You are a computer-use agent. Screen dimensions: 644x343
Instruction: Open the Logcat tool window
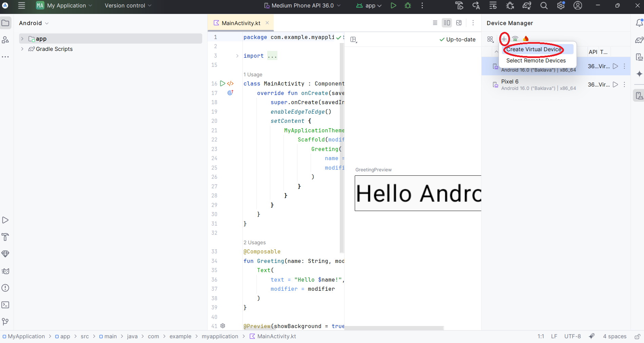tap(5, 271)
